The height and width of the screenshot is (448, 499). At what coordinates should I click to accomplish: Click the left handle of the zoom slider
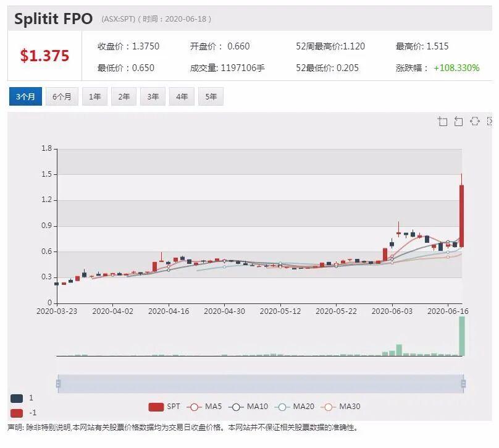(x=58, y=383)
